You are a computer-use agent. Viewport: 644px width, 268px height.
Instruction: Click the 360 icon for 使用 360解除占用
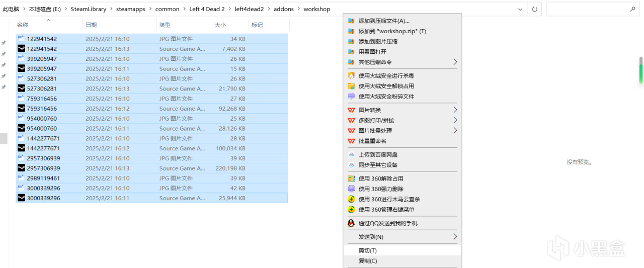[x=351, y=178]
